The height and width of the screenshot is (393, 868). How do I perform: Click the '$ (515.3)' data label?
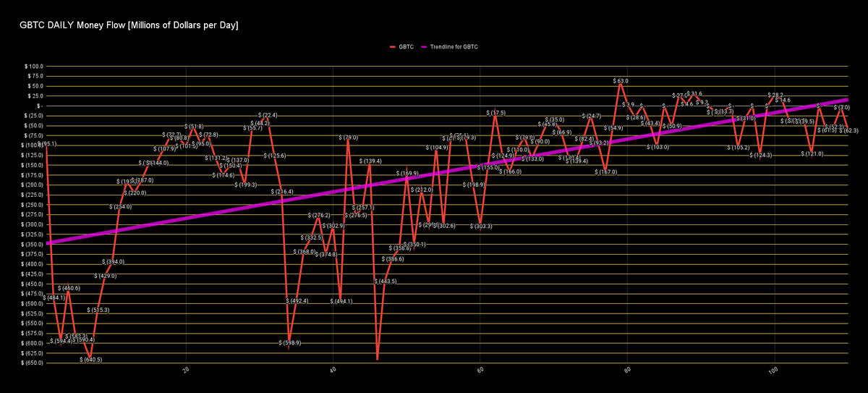point(98,310)
